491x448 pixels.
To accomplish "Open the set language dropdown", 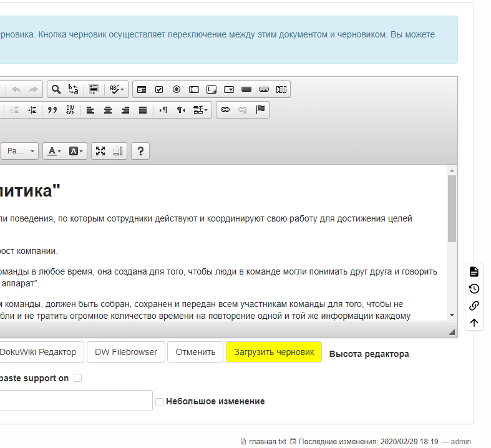I will [x=201, y=110].
